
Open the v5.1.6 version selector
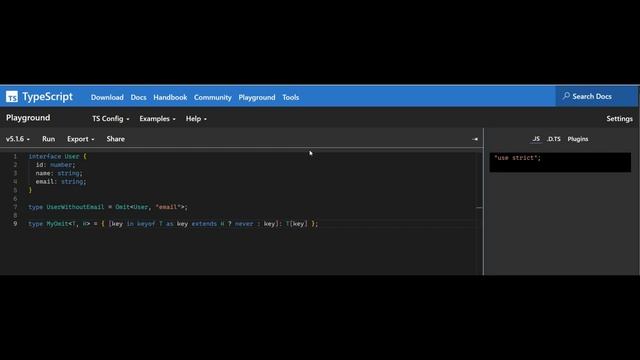18,139
